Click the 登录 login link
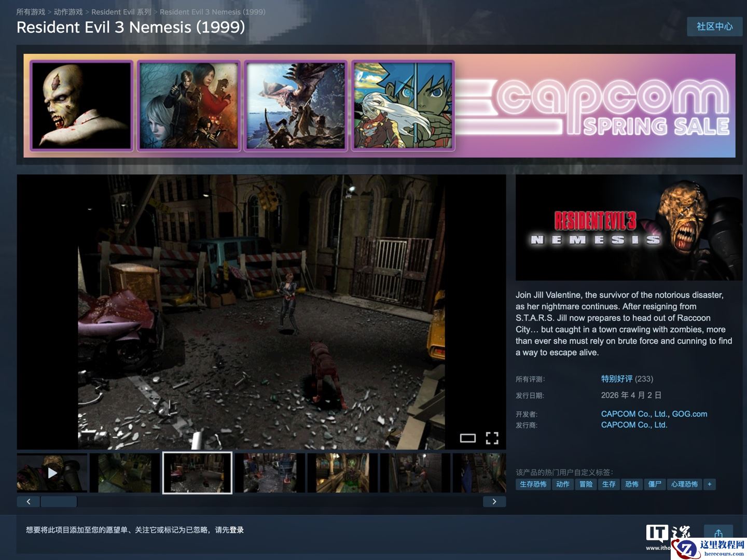 (x=237, y=530)
